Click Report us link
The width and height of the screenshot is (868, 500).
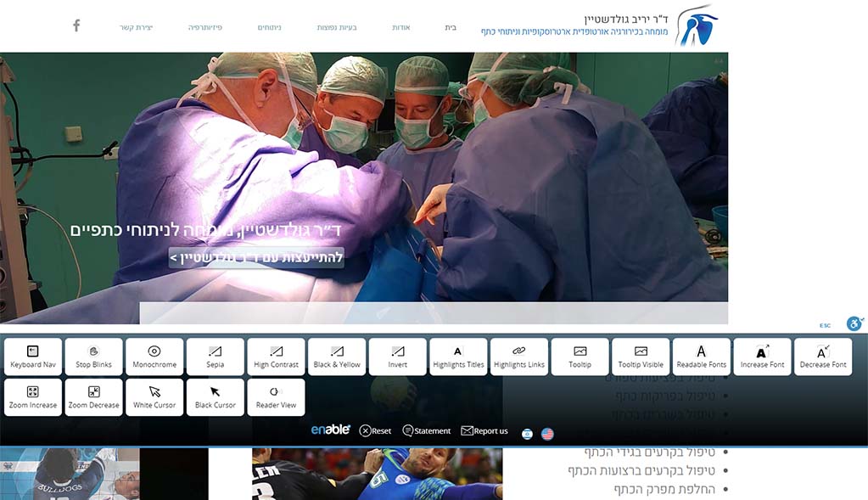coord(484,430)
